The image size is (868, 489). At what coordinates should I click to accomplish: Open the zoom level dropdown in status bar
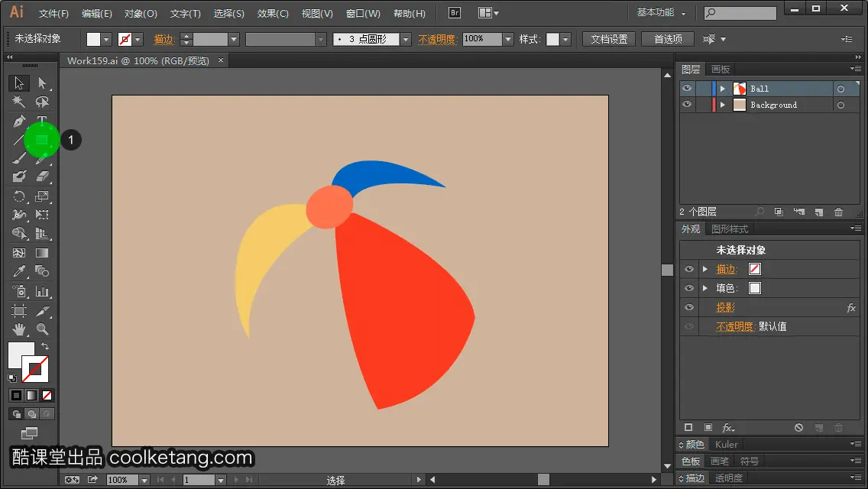[x=144, y=480]
